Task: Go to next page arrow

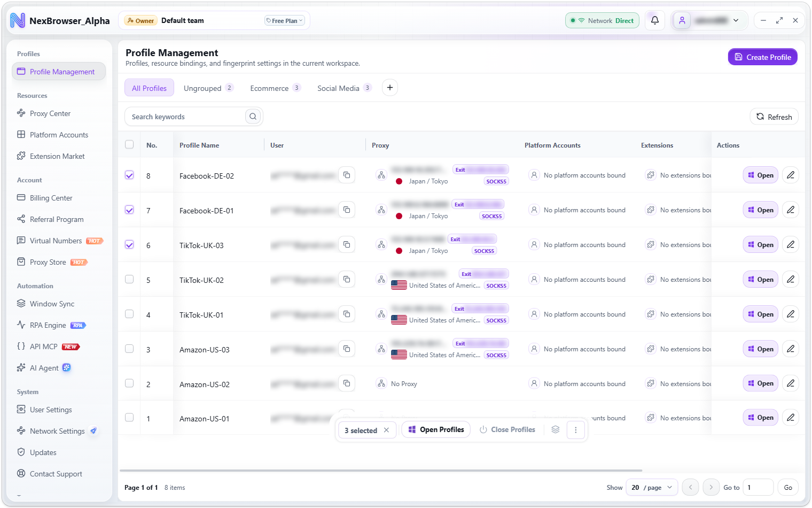Action: [x=711, y=487]
